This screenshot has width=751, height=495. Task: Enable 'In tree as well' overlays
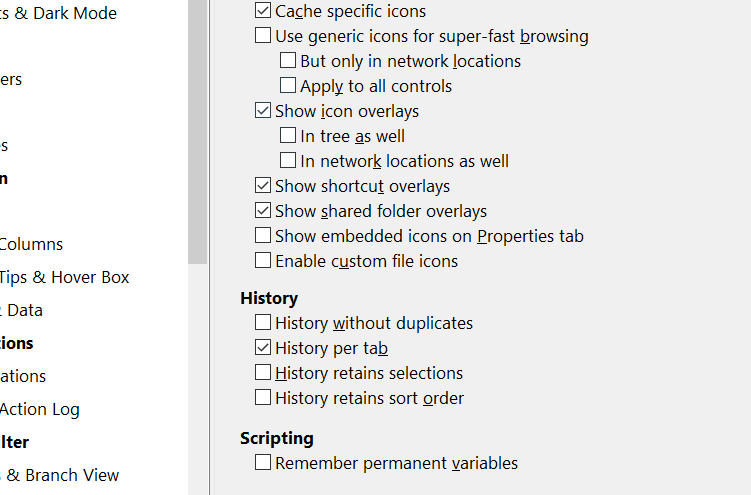(288, 137)
